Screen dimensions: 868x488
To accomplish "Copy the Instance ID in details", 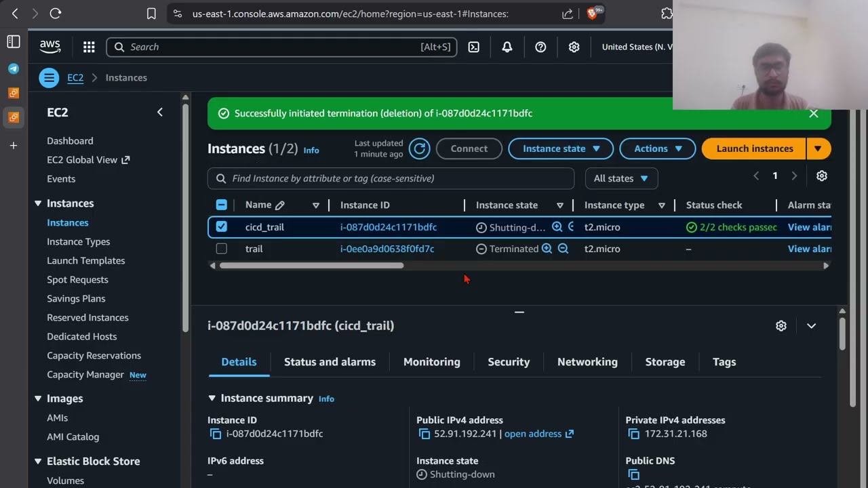I will click(215, 434).
